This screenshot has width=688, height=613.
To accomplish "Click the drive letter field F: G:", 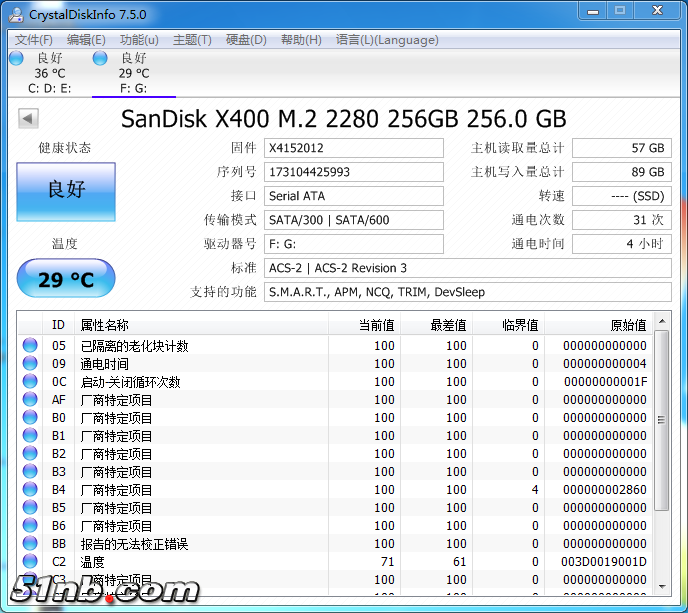I will pos(354,244).
